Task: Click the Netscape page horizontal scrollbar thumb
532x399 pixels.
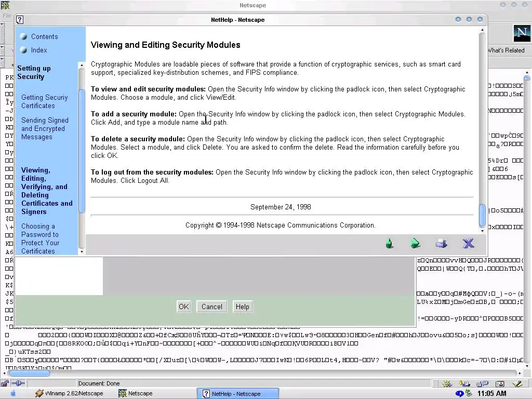Action: click(x=29, y=373)
